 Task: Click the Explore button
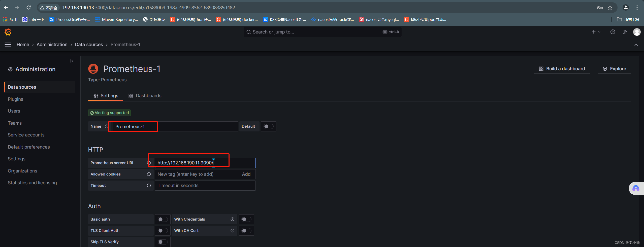[x=614, y=69]
